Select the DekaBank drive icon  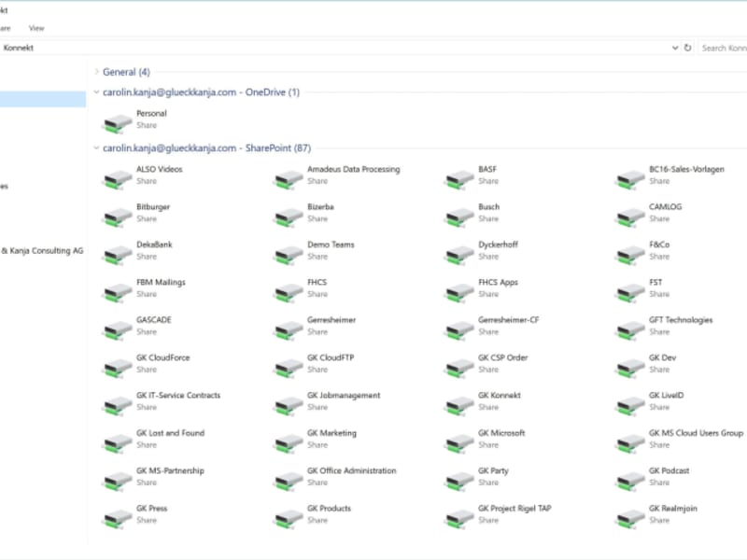[x=118, y=254]
